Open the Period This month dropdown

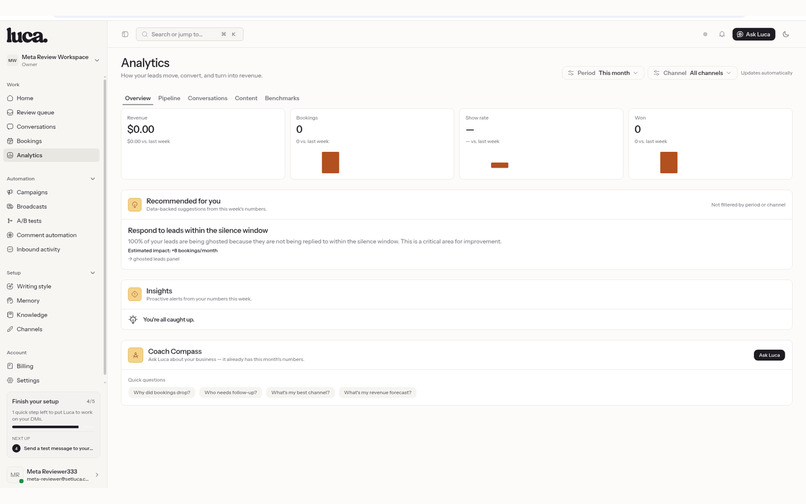603,73
